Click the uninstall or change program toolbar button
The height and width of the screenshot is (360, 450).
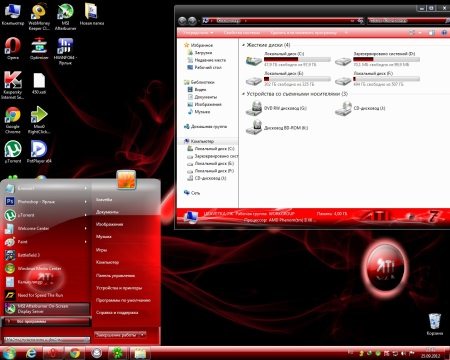(303, 33)
